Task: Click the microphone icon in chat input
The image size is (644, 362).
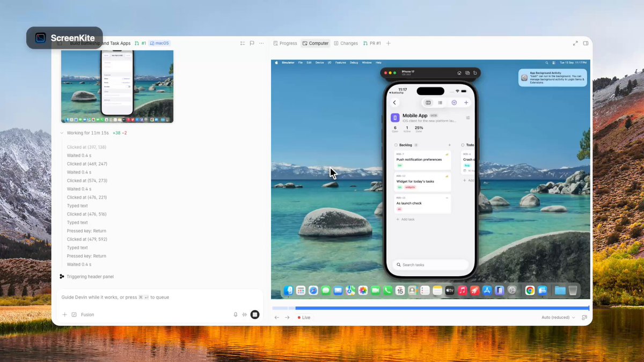Action: [236, 315]
